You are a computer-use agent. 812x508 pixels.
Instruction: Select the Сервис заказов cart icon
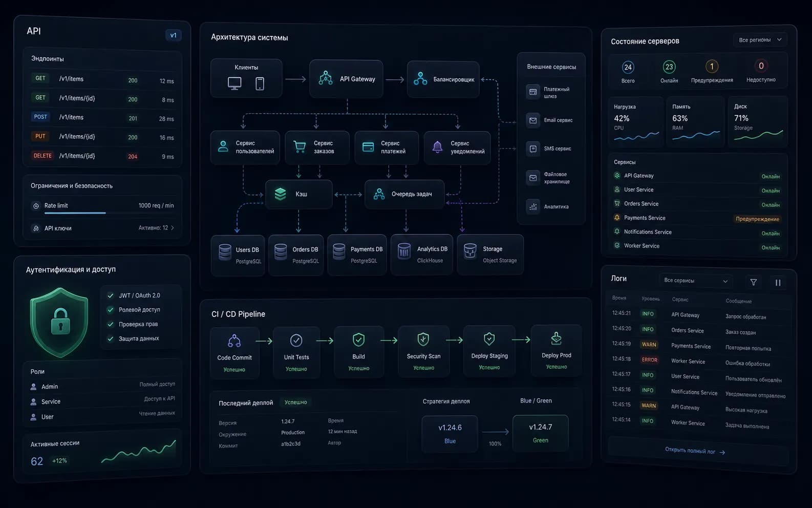(x=300, y=147)
